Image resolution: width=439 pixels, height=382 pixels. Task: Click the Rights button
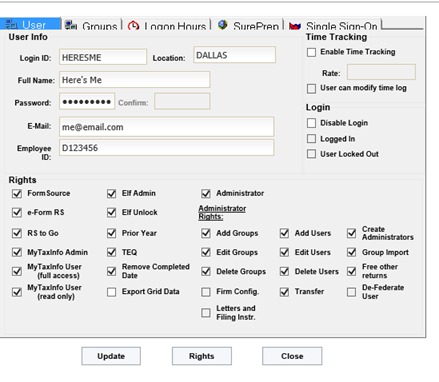[202, 356]
